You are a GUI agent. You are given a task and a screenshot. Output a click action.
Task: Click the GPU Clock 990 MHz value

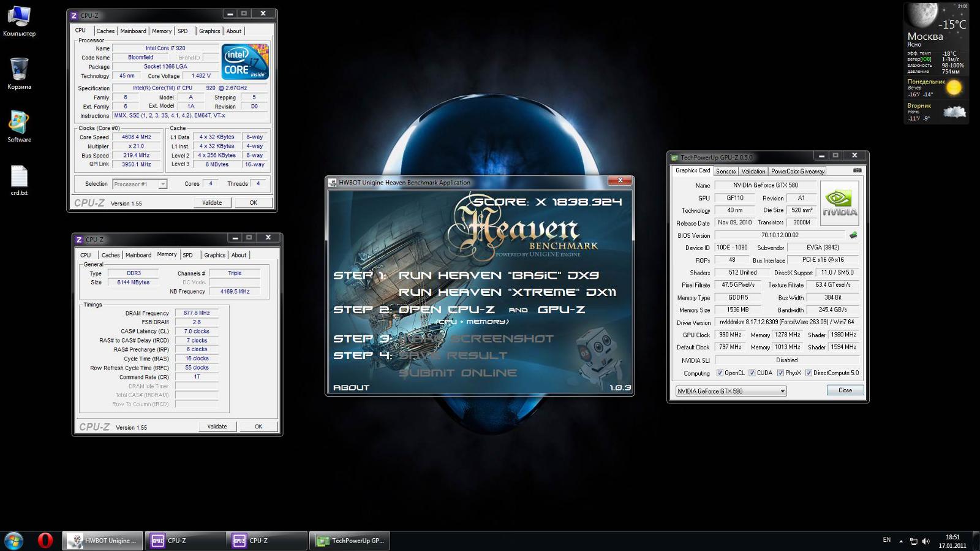[730, 335]
